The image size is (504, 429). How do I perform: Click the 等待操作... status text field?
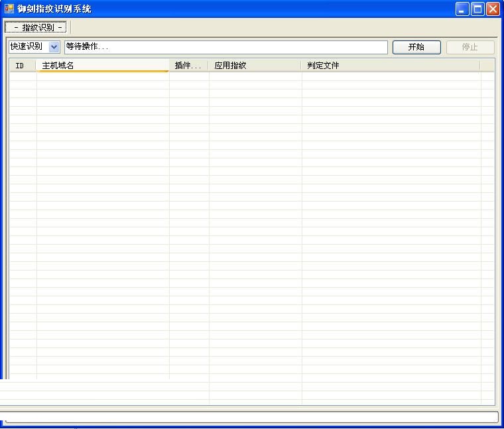pyautogui.click(x=225, y=47)
